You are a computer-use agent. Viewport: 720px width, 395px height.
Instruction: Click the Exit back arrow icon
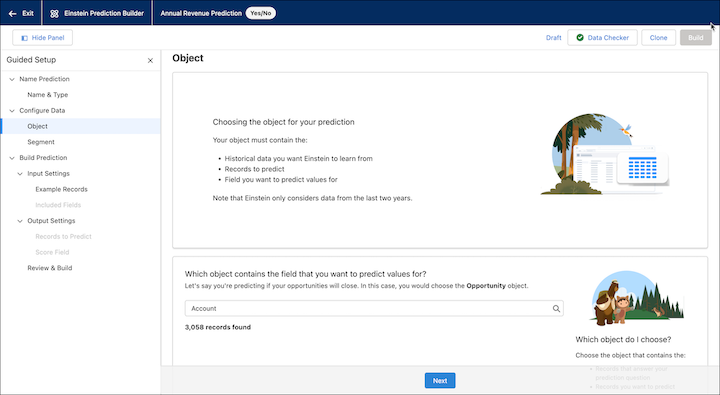coord(12,13)
